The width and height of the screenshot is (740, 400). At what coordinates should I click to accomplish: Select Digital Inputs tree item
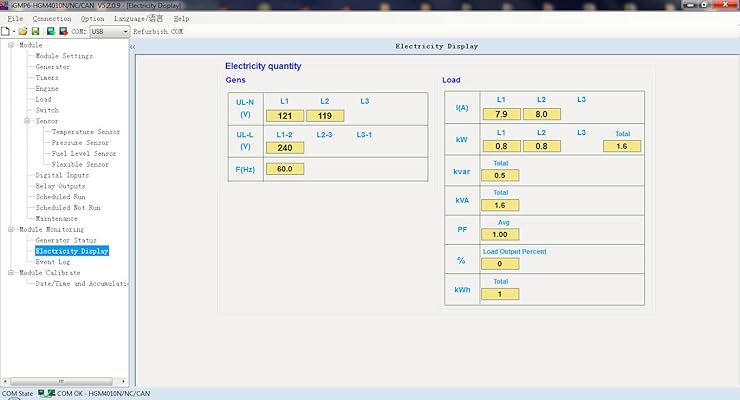pyautogui.click(x=62, y=175)
